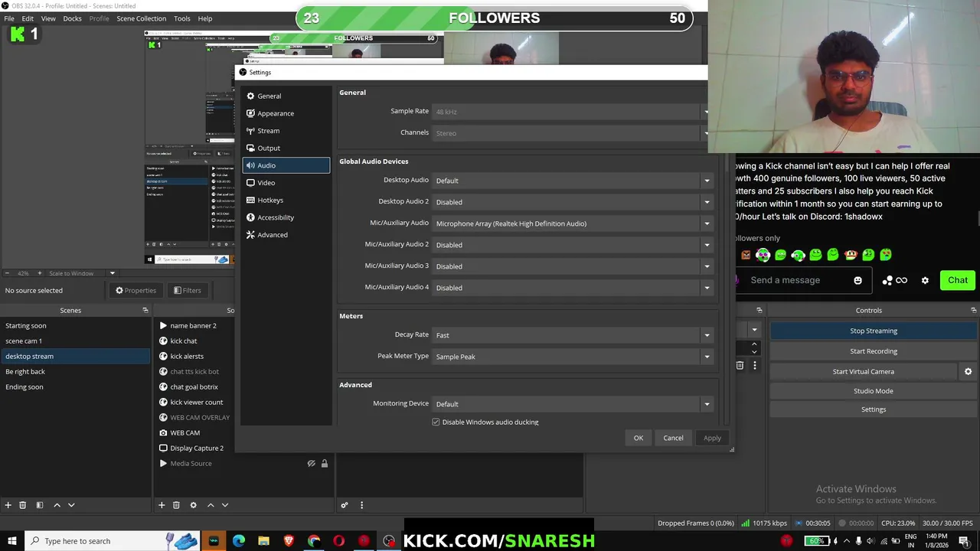The width and height of the screenshot is (980, 551).
Task: Open the Tools menu
Action: (x=182, y=18)
